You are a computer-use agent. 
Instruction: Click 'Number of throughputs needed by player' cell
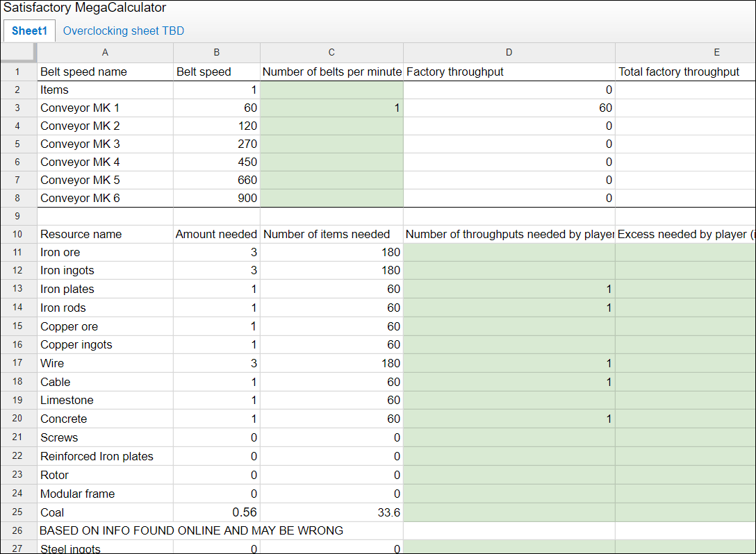click(509, 235)
